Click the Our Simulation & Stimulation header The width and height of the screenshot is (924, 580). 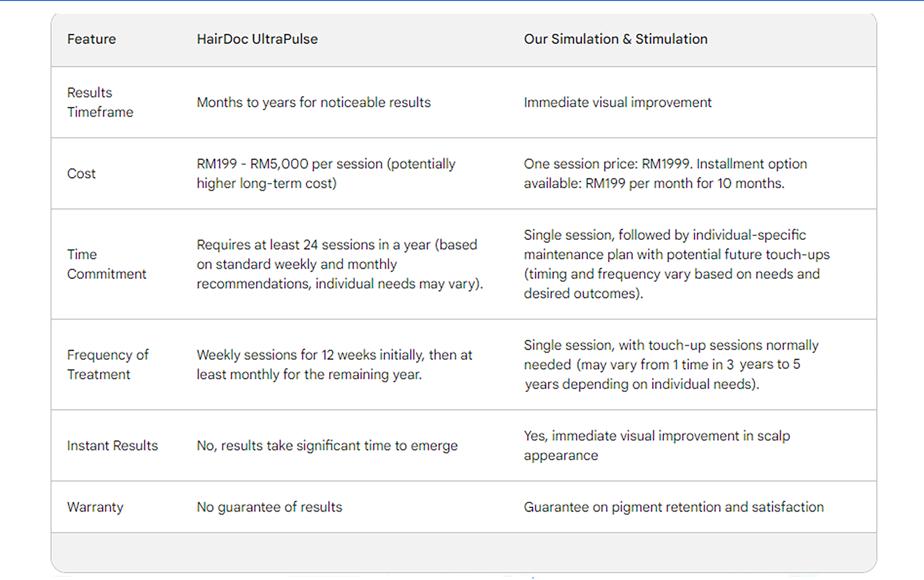[x=615, y=39]
